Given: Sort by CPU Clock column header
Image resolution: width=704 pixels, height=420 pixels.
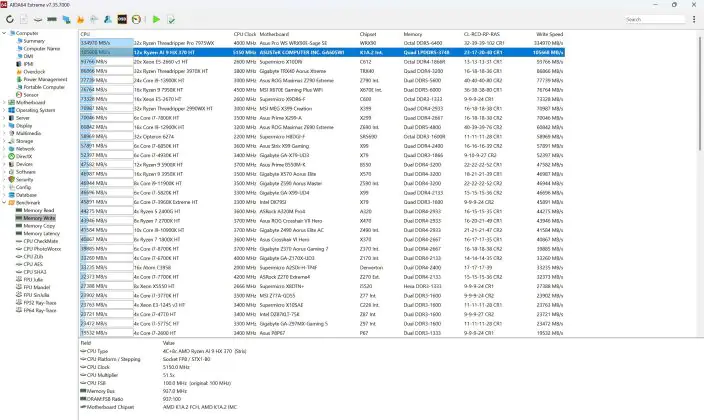Looking at the screenshot, I should [x=245, y=34].
